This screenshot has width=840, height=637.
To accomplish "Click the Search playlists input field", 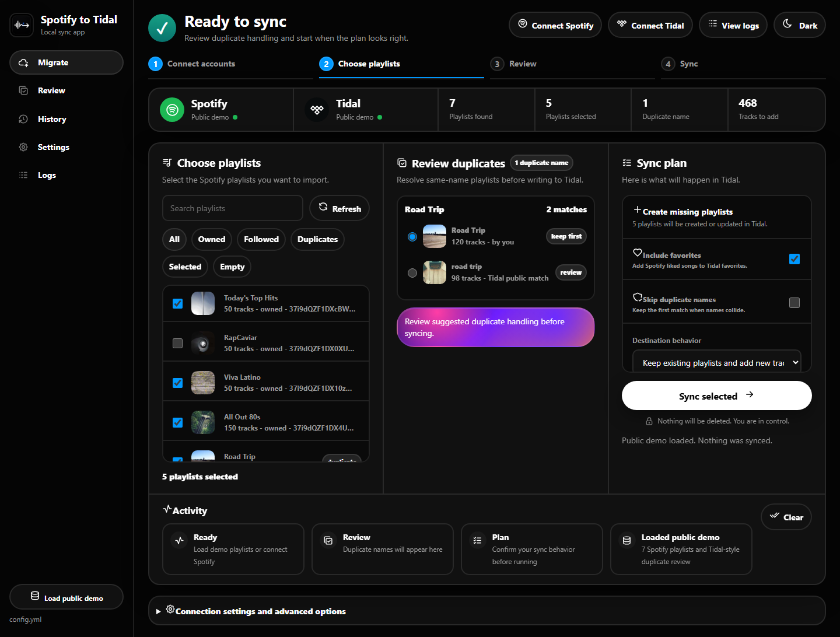I will tap(233, 208).
